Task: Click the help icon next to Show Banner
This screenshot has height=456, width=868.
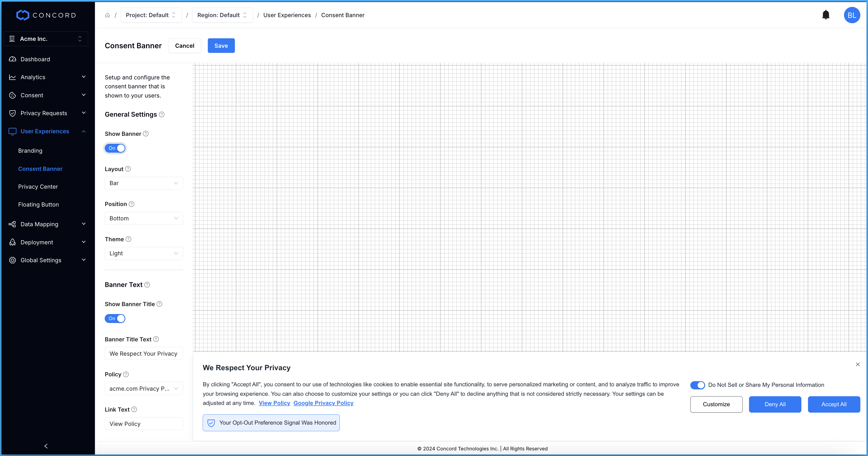Action: pos(146,134)
